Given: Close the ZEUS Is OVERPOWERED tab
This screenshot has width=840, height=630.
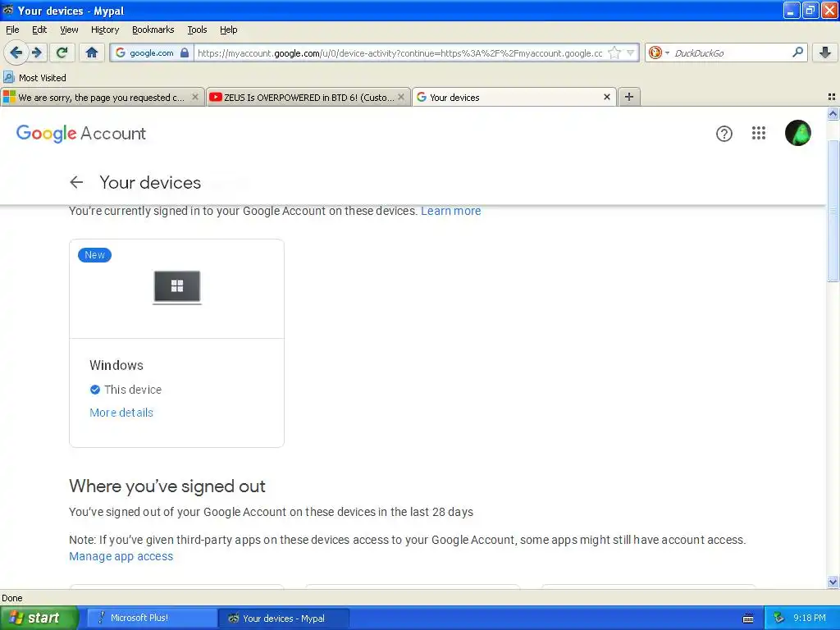Looking at the screenshot, I should [x=400, y=97].
